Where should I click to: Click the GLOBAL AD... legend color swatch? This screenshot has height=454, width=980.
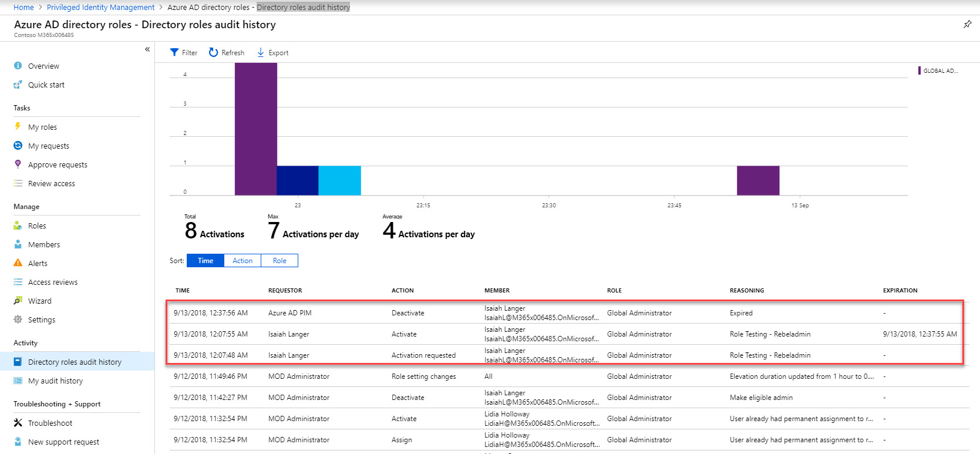tap(920, 70)
